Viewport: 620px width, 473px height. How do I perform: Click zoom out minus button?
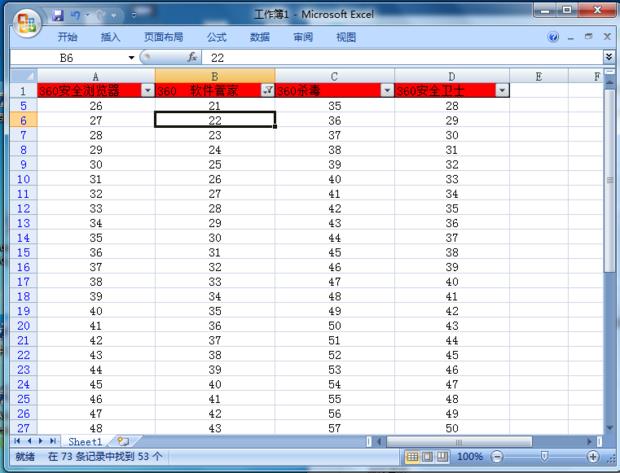point(499,457)
